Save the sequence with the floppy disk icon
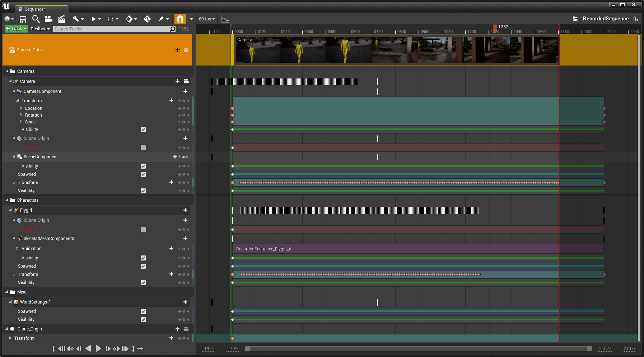Viewport: 644px width, 357px height. click(x=23, y=19)
